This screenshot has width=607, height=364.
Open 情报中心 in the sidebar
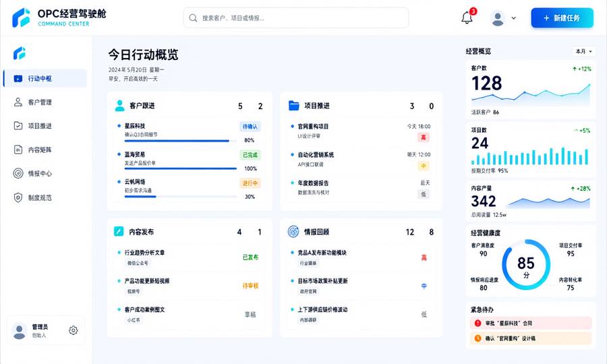(45, 173)
